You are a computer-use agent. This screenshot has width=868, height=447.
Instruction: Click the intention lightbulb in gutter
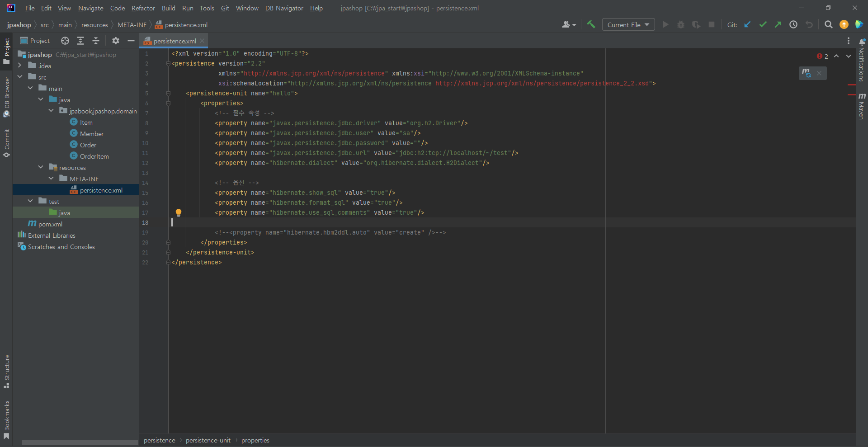179,212
